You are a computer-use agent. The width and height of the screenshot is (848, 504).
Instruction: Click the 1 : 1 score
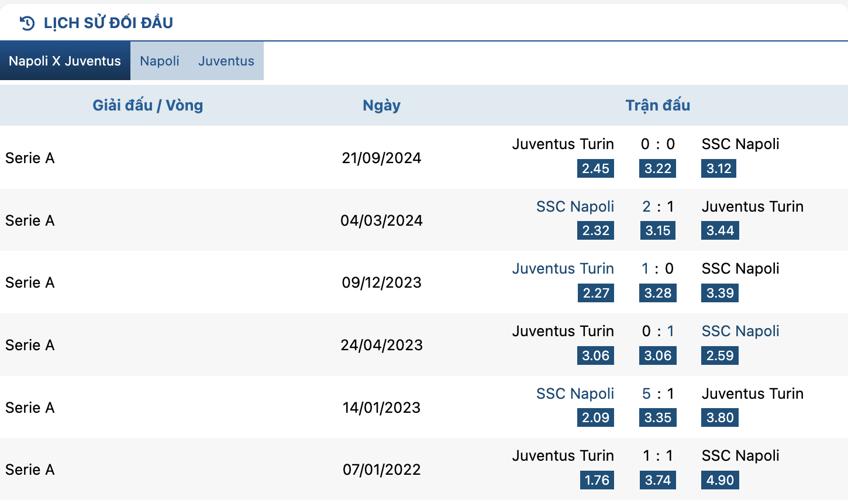point(658,455)
